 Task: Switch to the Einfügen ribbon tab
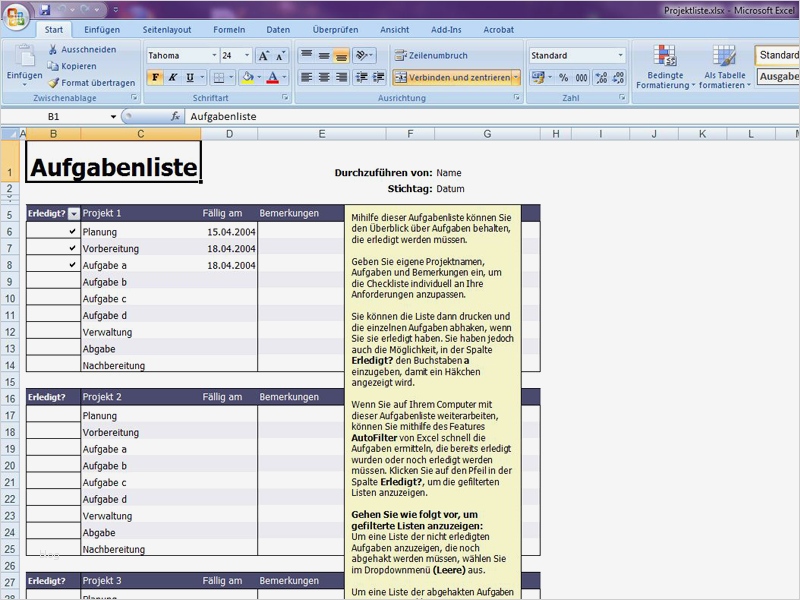pyautogui.click(x=102, y=30)
